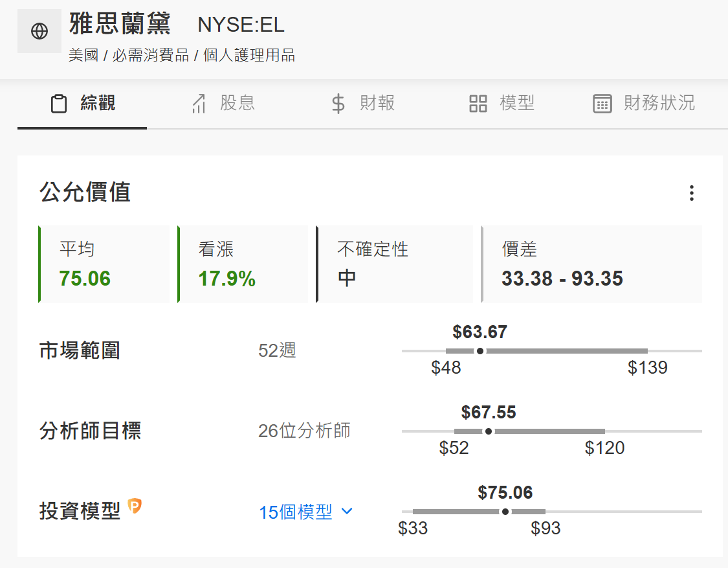Click the 分析師目標 row label
The image size is (728, 568).
90,431
